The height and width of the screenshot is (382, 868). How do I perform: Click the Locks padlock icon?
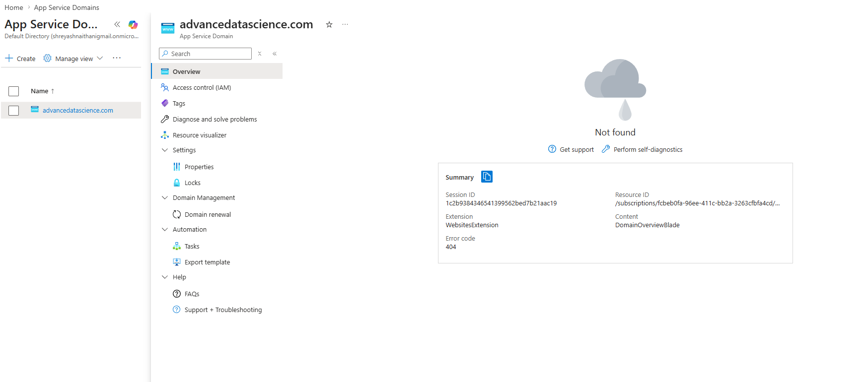click(x=177, y=183)
